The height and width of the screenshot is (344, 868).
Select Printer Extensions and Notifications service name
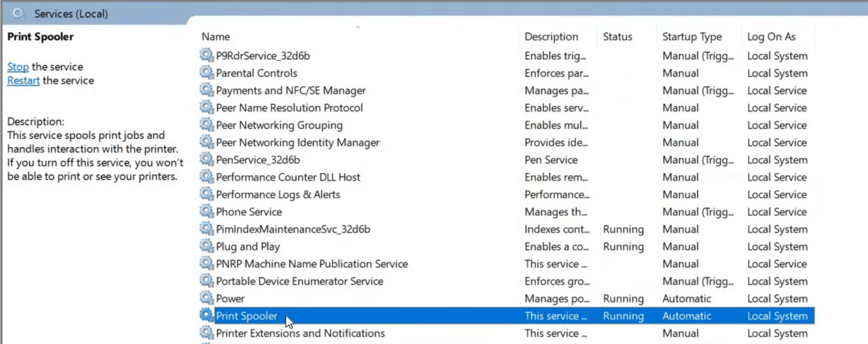point(301,333)
